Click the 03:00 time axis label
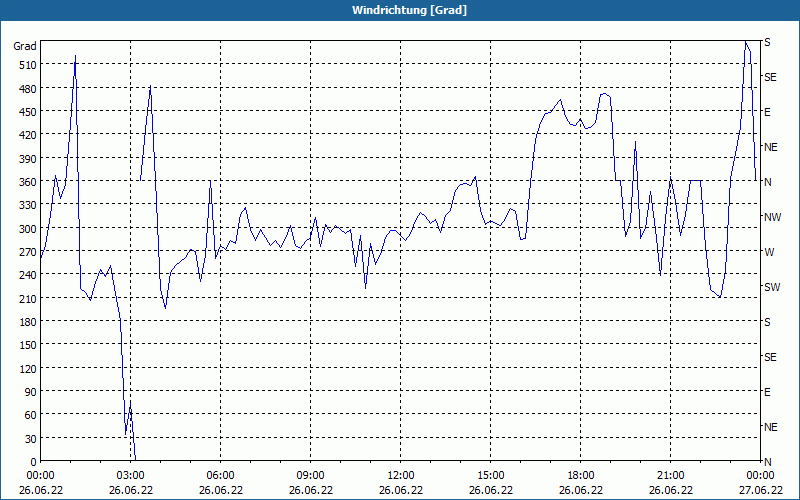Screen dimensions: 800x500 click(131, 476)
